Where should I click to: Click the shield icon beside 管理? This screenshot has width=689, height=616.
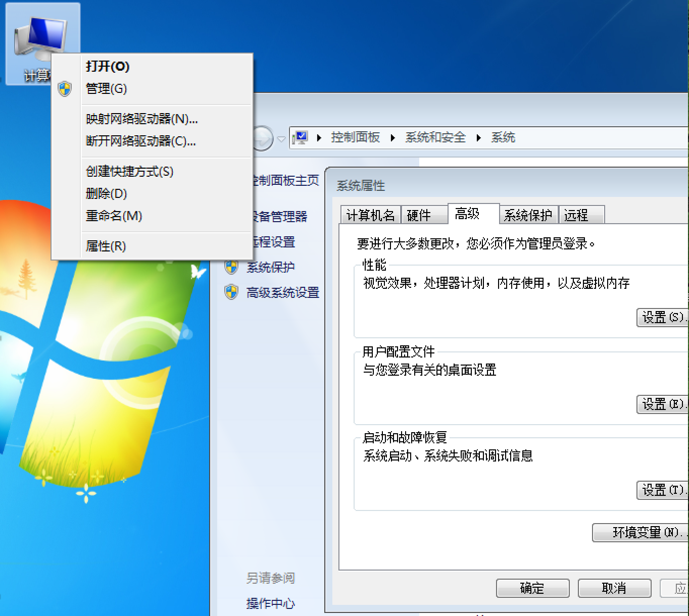coord(65,89)
